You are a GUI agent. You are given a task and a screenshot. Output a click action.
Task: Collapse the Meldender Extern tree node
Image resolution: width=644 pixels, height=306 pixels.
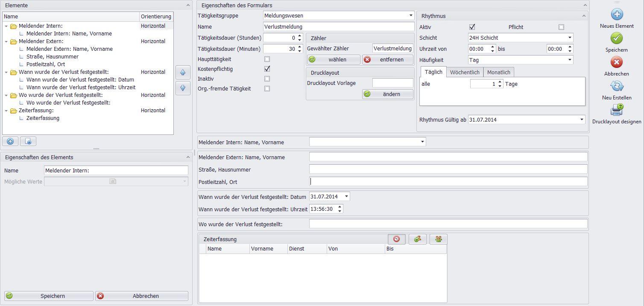(x=6, y=42)
